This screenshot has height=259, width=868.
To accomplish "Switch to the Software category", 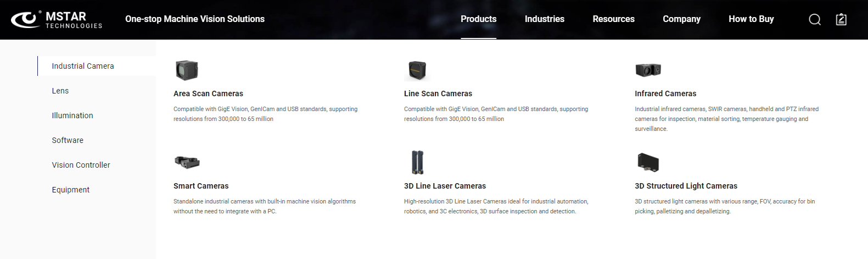I will tap(68, 140).
